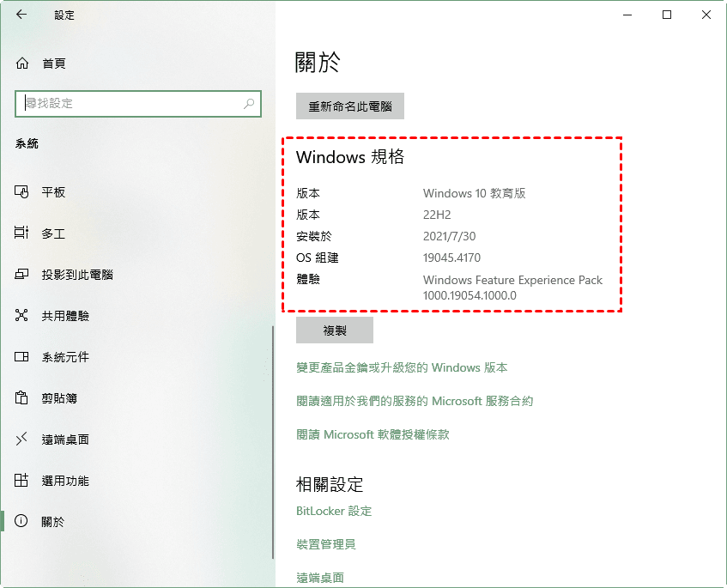Click 重新命名此電腦 button
The image size is (727, 588).
[350, 106]
